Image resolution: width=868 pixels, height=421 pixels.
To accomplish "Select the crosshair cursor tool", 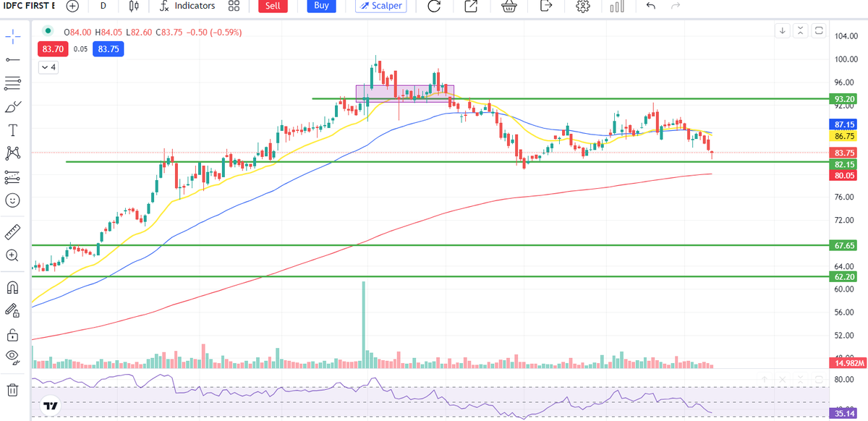I will click(12, 36).
